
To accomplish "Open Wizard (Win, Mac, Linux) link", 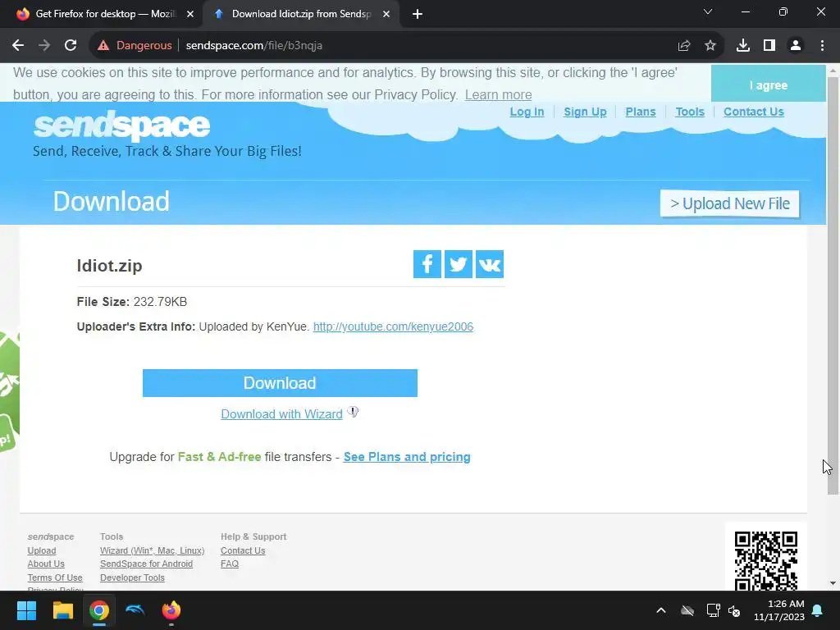I will click(x=152, y=550).
